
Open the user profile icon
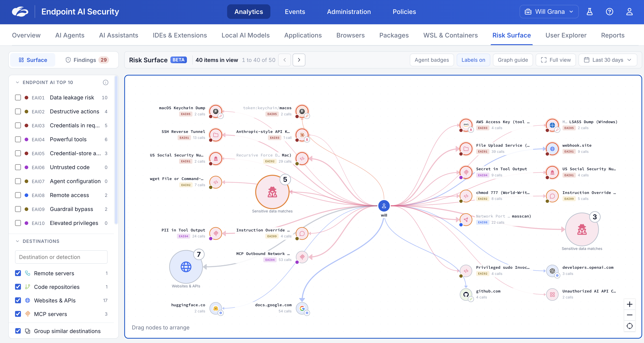pyautogui.click(x=629, y=12)
